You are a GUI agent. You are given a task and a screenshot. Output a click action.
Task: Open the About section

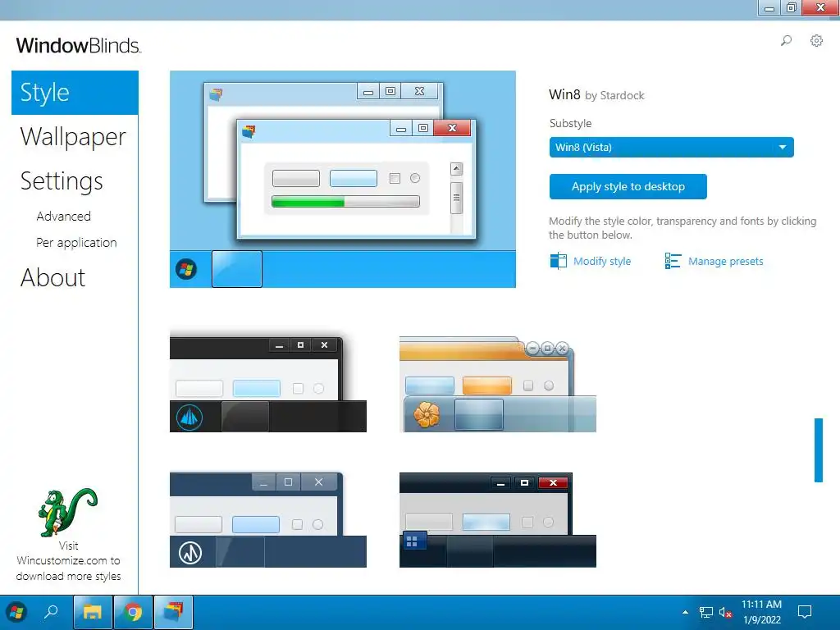pos(52,277)
